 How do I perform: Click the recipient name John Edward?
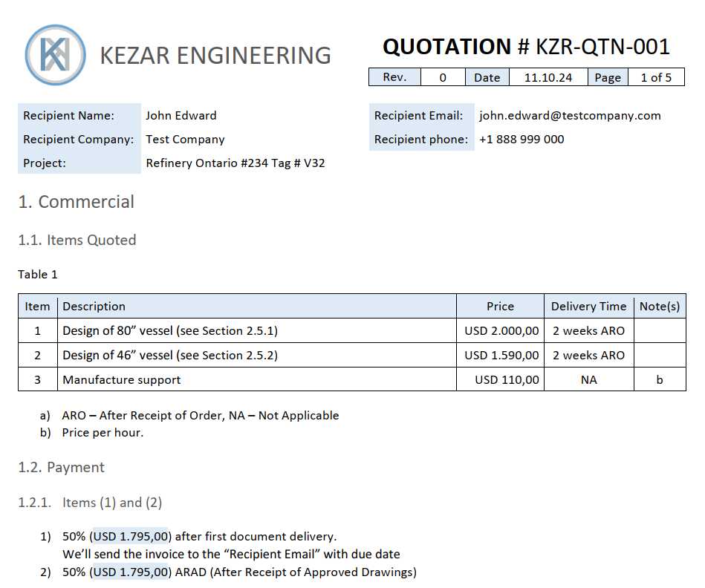coord(181,115)
